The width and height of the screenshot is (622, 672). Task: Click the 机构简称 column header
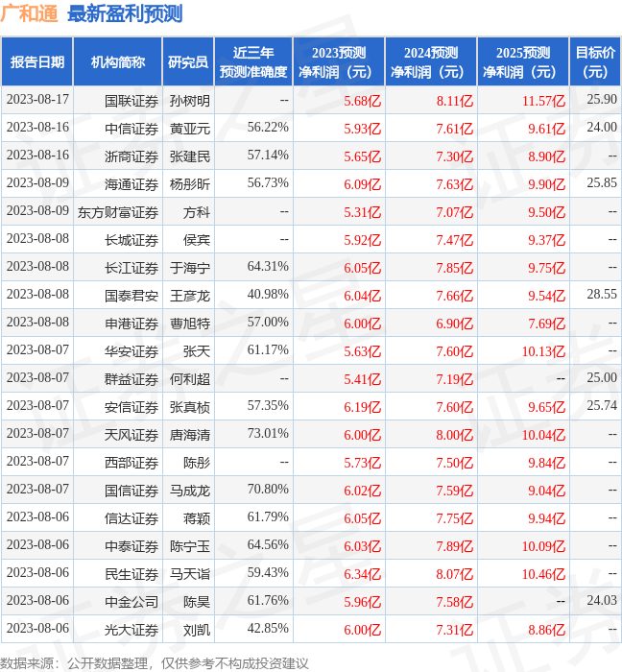point(118,62)
